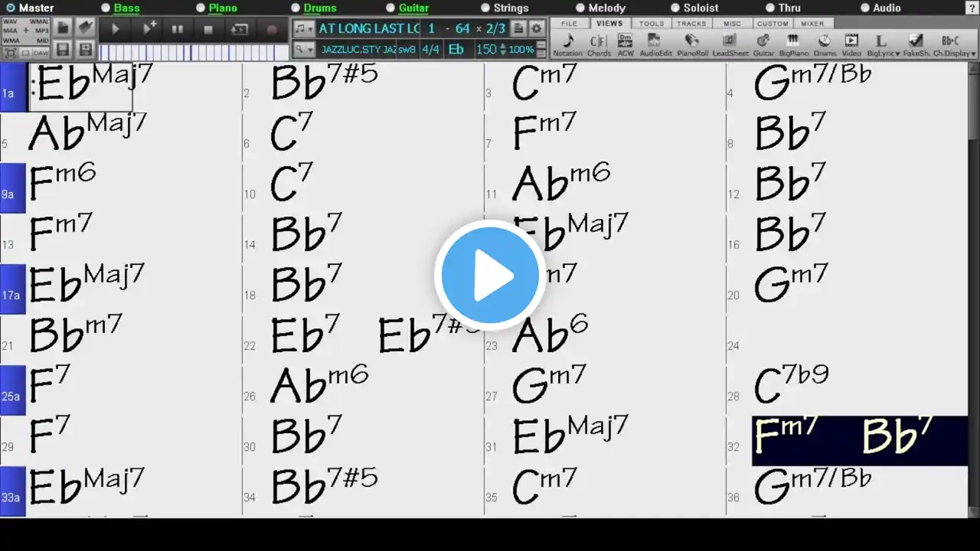Image resolution: width=980 pixels, height=551 pixels.
Task: Switch to the TRACKS toolbar tab
Action: pyautogui.click(x=691, y=24)
